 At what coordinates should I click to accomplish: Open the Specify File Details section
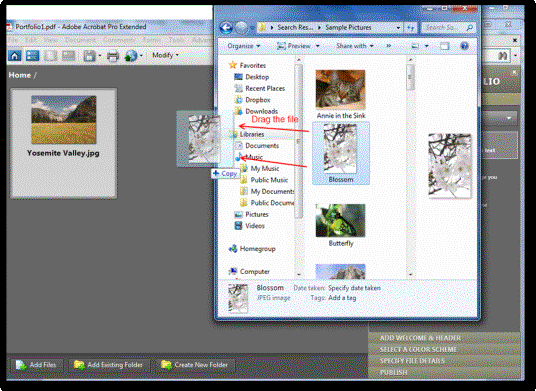coord(444,361)
